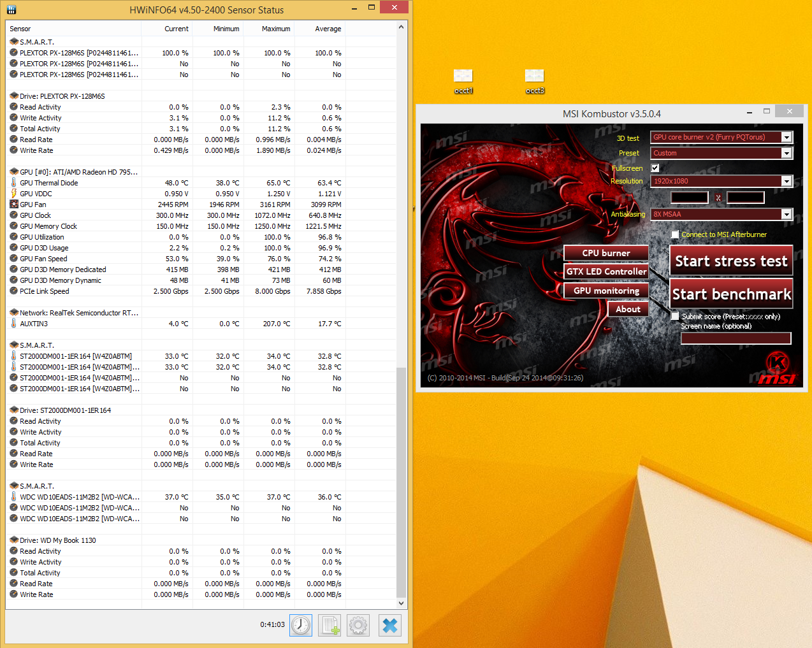Image resolution: width=812 pixels, height=648 pixels.
Task: Click the About button in Kombustor
Action: click(628, 309)
